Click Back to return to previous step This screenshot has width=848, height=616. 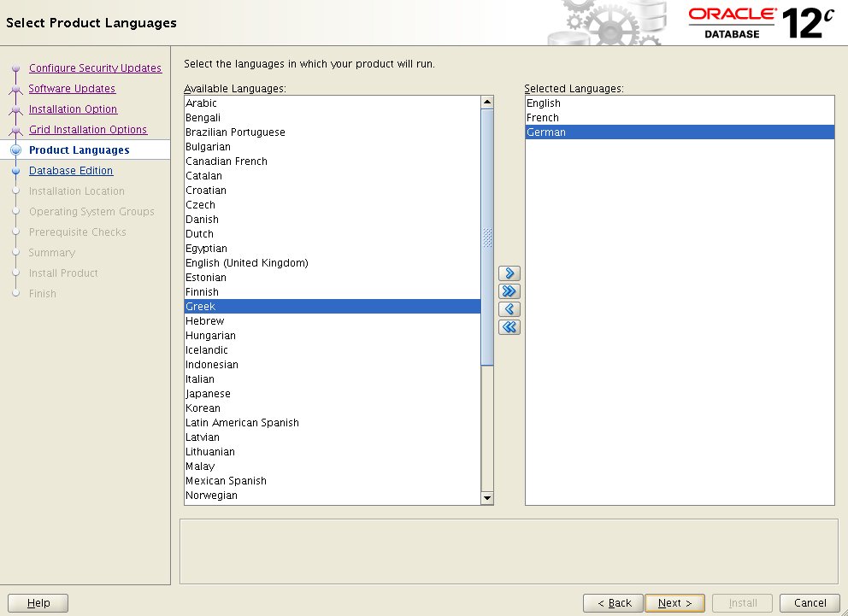[612, 602]
